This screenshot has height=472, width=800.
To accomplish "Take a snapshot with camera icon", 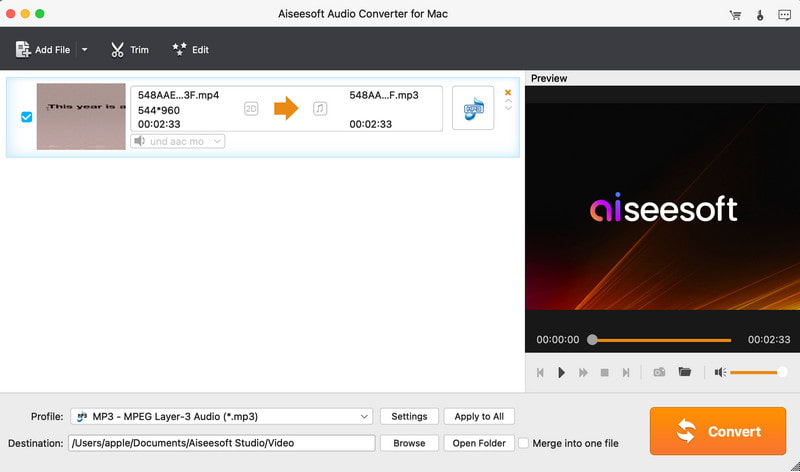I will 659,372.
